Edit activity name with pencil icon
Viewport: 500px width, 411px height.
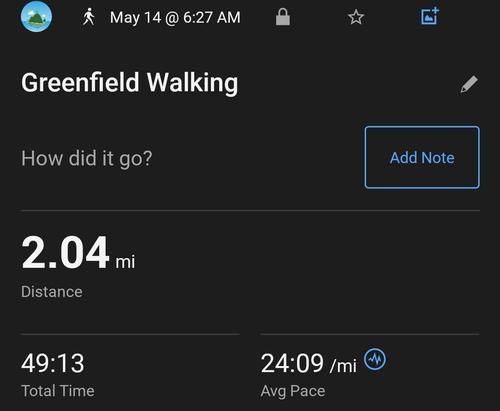(x=469, y=84)
